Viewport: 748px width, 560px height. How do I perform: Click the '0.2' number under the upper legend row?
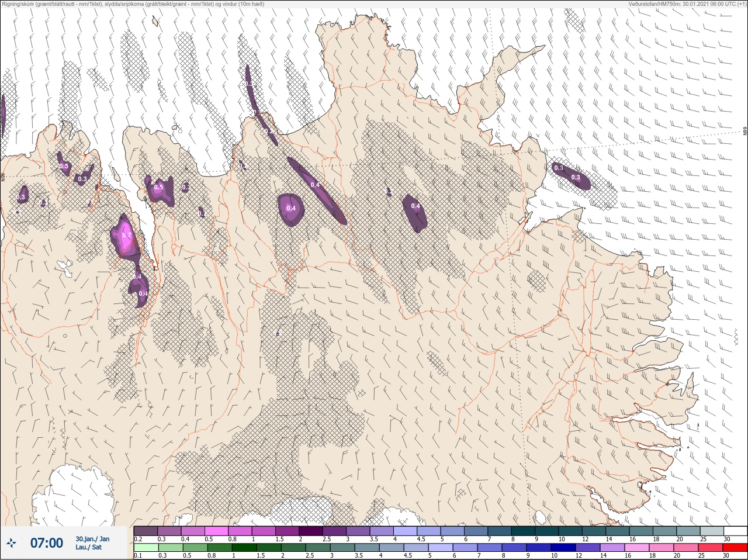[138, 539]
